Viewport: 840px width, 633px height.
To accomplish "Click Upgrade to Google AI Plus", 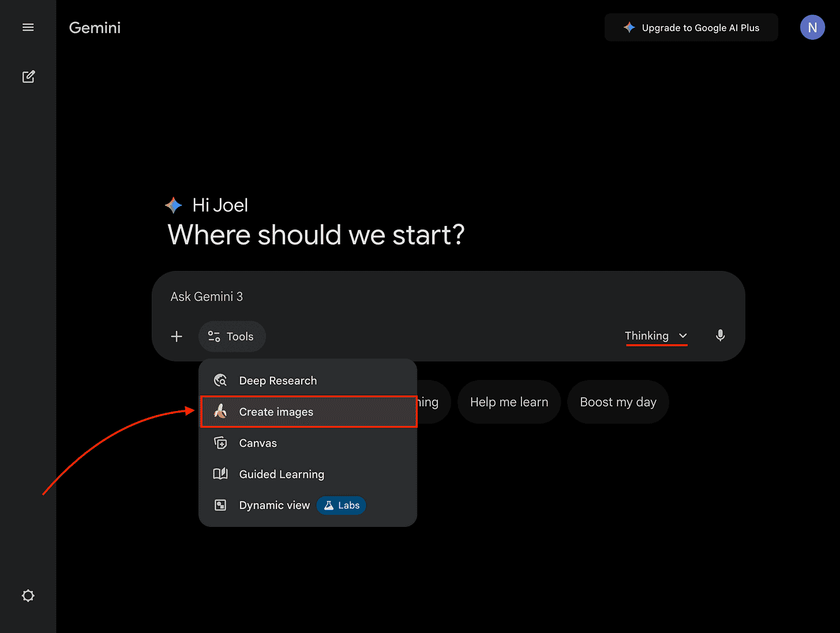I will tap(691, 28).
